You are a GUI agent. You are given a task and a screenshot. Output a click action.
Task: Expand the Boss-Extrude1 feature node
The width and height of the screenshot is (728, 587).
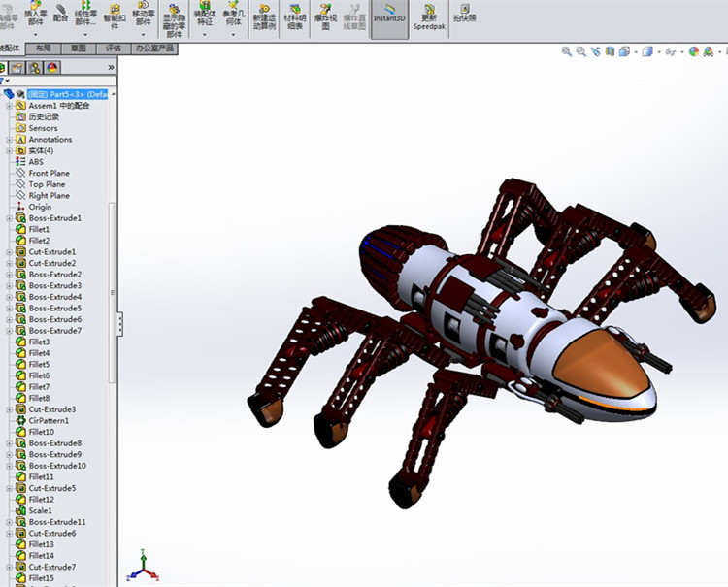(9, 218)
